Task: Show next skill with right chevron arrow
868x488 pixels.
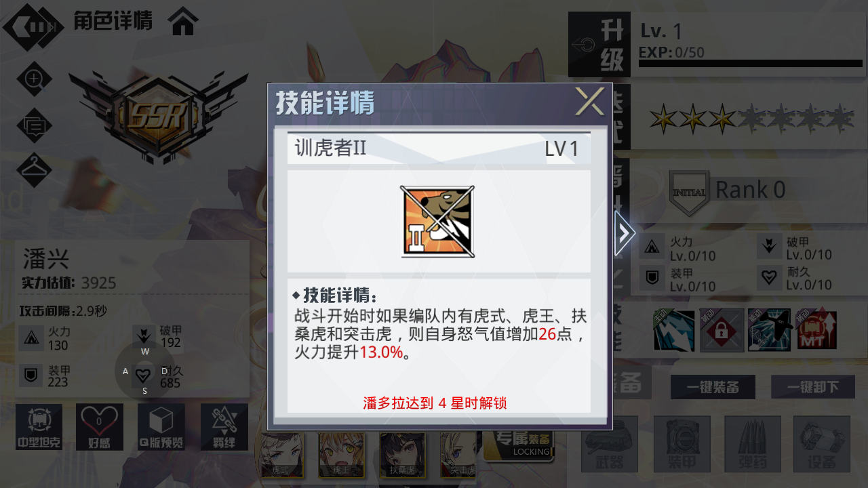Action: pos(624,233)
